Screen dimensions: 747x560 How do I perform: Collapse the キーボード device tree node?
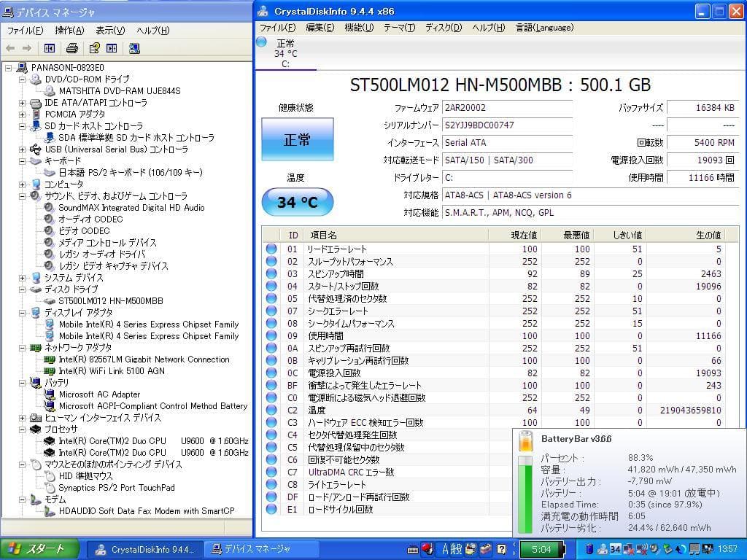point(23,162)
